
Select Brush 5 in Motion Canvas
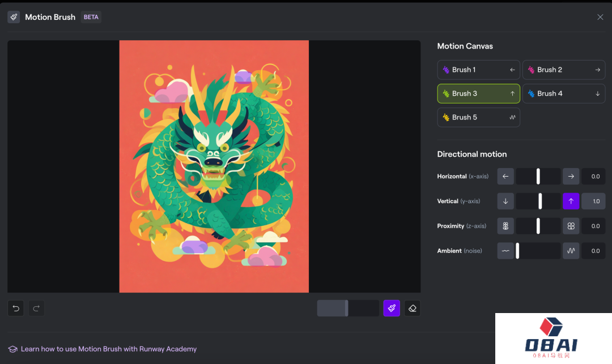478,117
